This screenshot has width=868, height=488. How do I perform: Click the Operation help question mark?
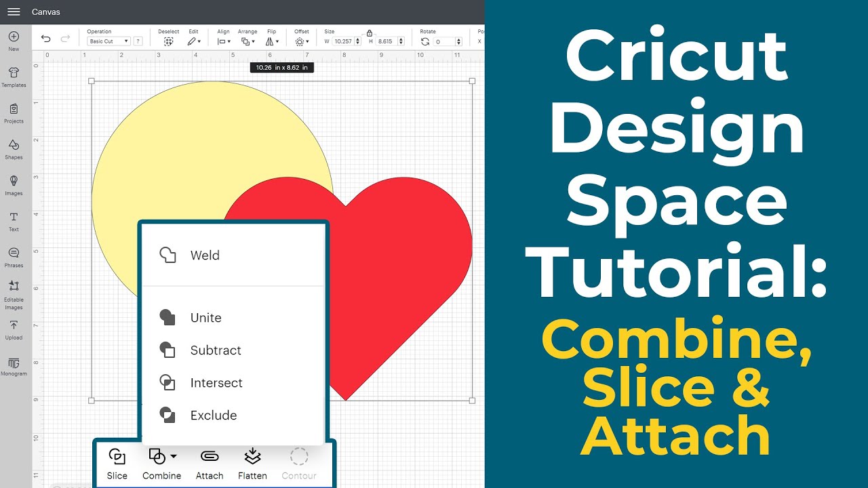pyautogui.click(x=138, y=41)
